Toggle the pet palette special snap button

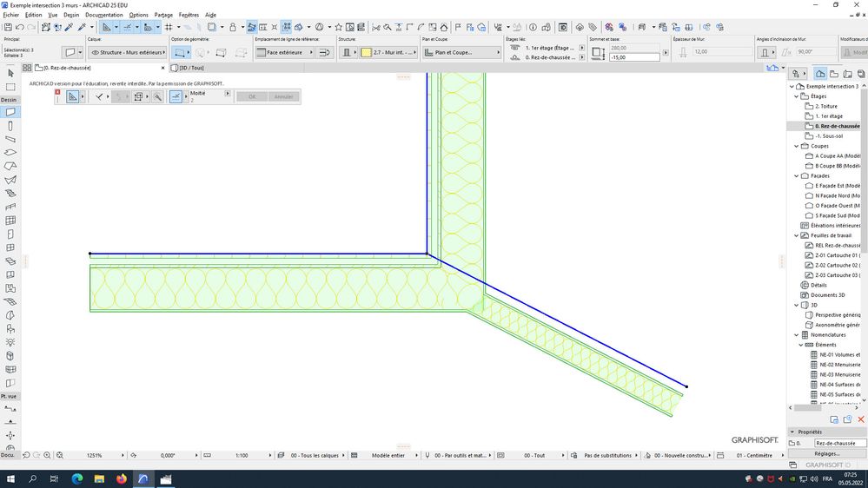click(x=176, y=96)
